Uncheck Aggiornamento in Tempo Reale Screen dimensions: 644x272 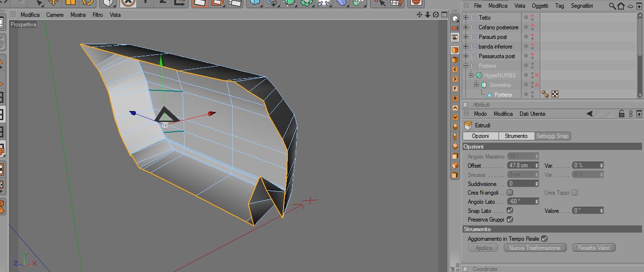(x=544, y=238)
